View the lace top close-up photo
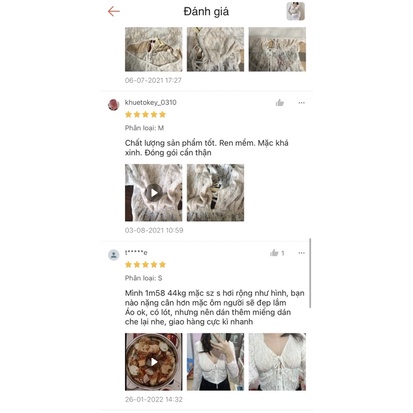The height and width of the screenshot is (413, 413). 277,362
